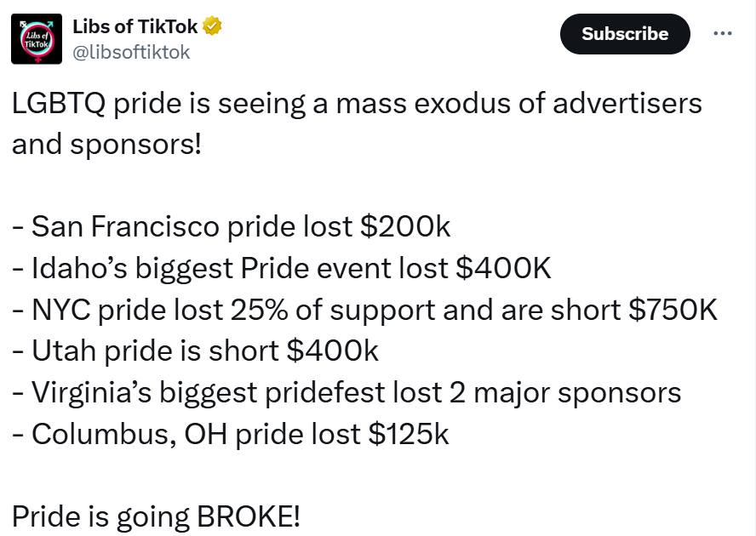Click the gold verified badge
The height and width of the screenshot is (536, 756).
[x=213, y=26]
